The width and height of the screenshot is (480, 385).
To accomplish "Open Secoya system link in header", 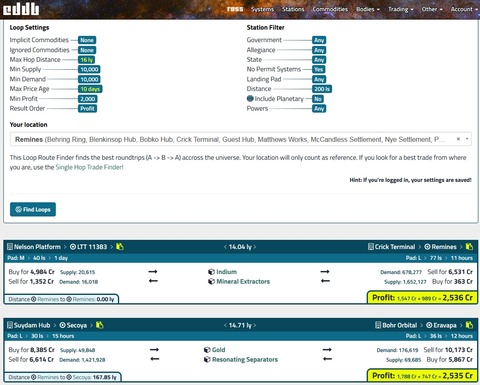I will pyautogui.click(x=77, y=325).
